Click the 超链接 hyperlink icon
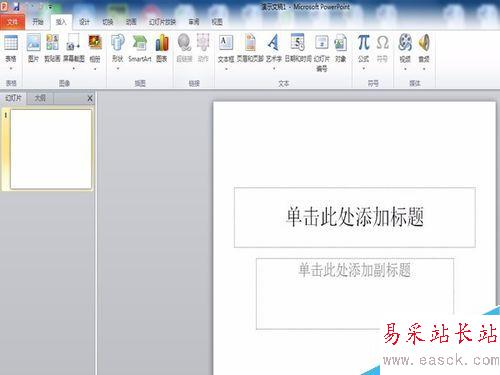The image size is (500, 375). [x=184, y=43]
